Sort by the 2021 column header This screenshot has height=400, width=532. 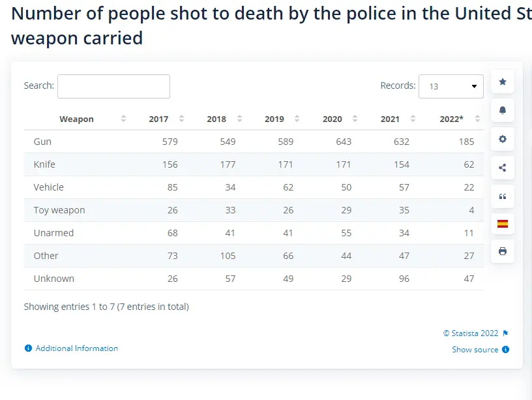click(x=390, y=119)
